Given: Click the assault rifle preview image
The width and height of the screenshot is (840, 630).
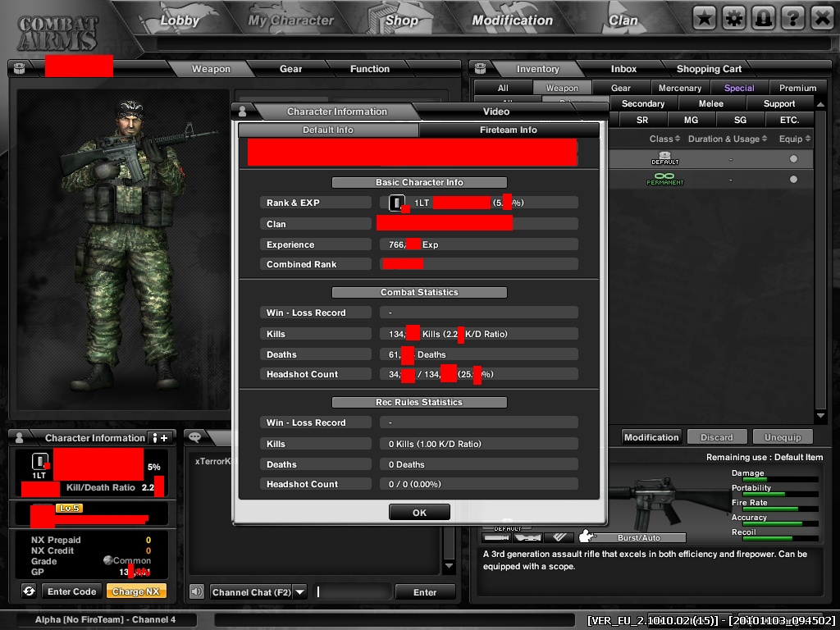Looking at the screenshot, I should coord(669,504).
